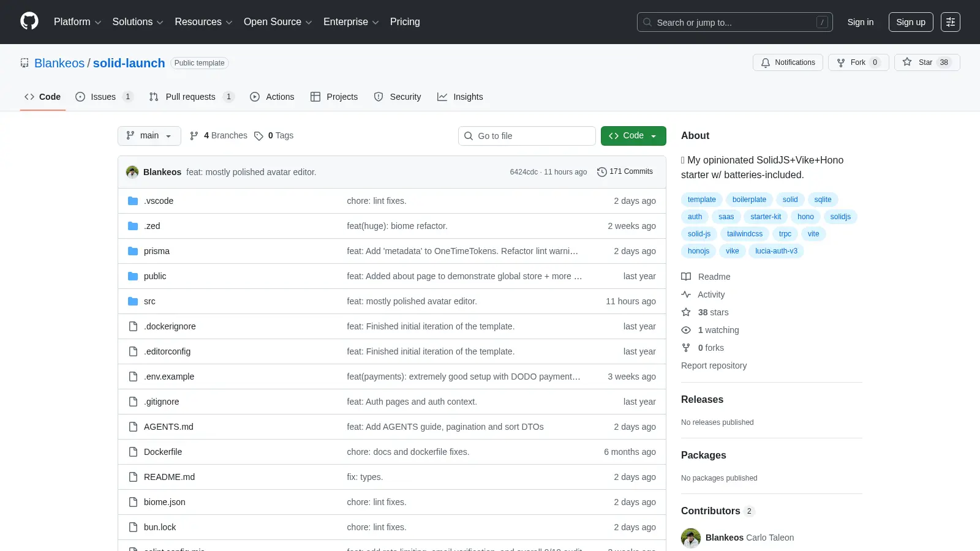Open the main branch selector dropdown
Viewport: 980px width, 551px height.
coord(149,136)
